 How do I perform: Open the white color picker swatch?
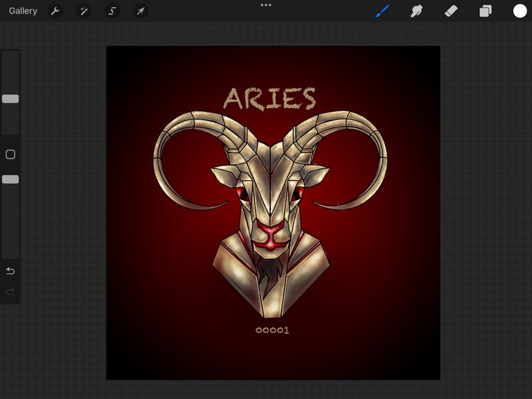(520, 11)
